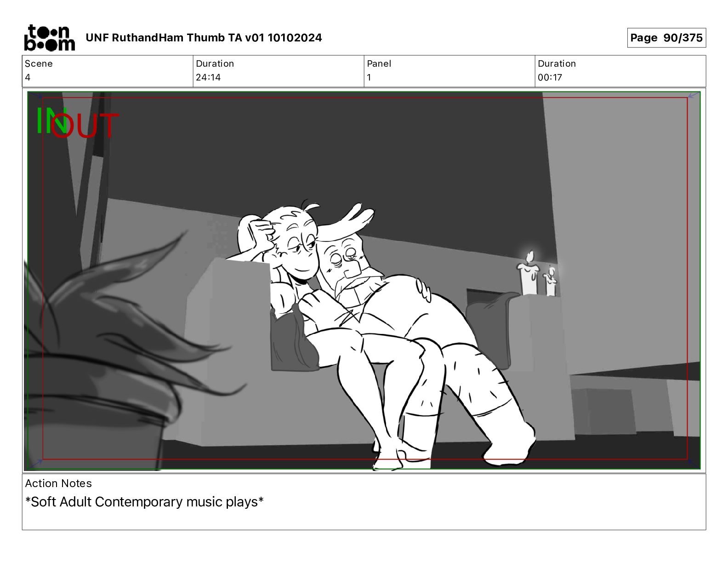The height and width of the screenshot is (563, 728).
Task: Click the 'Action Notes' heading
Action: [58, 483]
